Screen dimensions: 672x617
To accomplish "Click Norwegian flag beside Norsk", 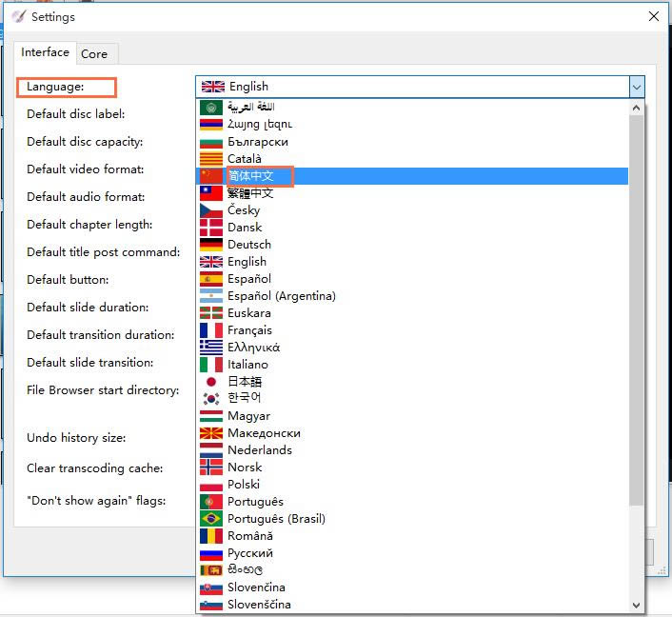I will coord(211,468).
